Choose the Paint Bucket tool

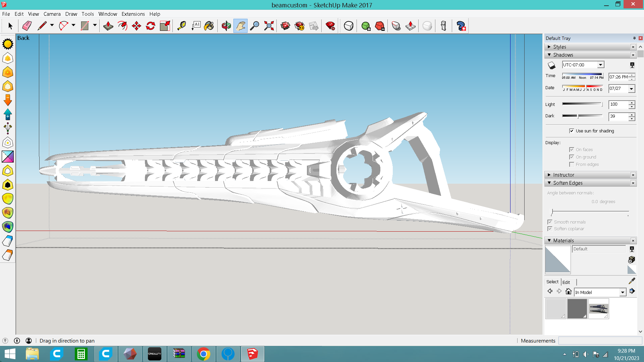click(x=209, y=26)
